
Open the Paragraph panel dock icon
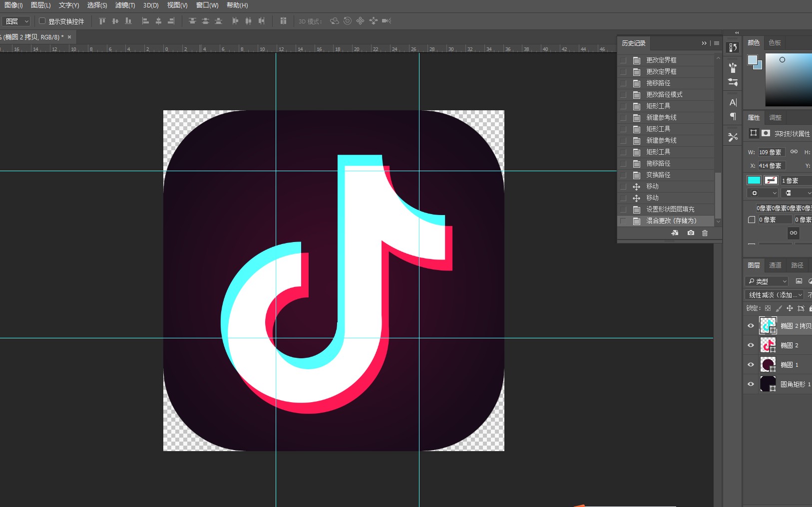[x=733, y=116]
